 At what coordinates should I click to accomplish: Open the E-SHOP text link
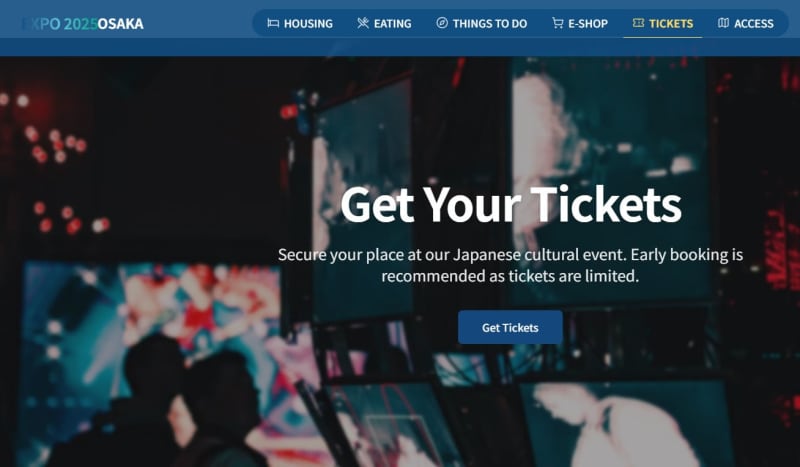[x=588, y=23]
